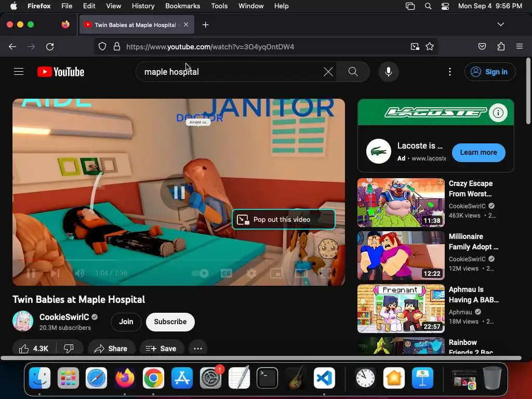Viewport: 532px width, 399px height.
Task: Open tracking protection shield icon
Action: tap(102, 46)
